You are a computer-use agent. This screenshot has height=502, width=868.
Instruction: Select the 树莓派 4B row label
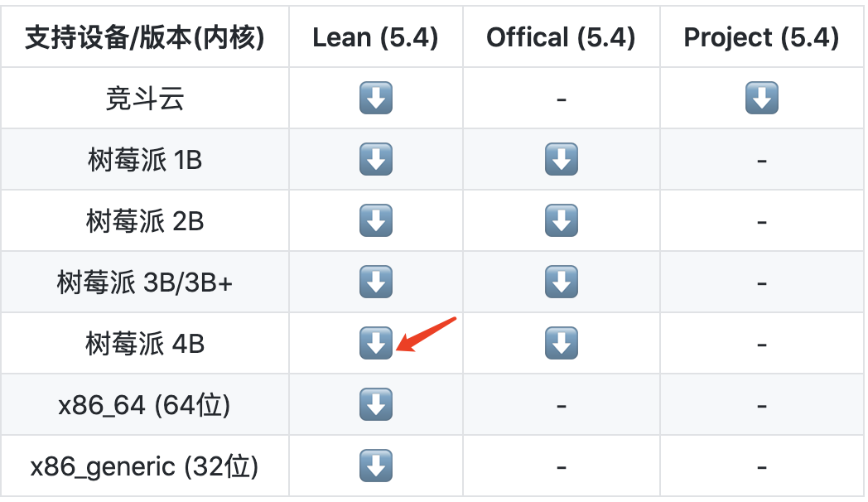click(x=145, y=344)
